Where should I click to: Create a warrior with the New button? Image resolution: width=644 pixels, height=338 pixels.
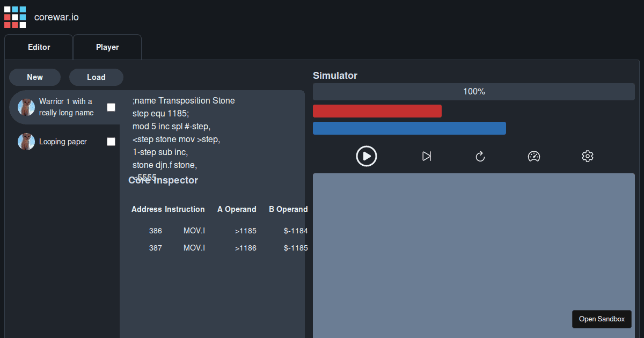[34, 77]
